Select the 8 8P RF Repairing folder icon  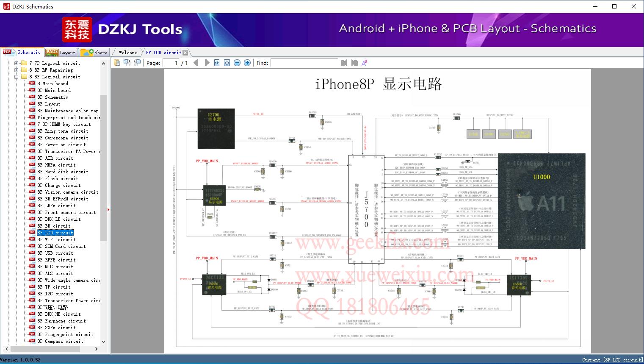point(24,70)
